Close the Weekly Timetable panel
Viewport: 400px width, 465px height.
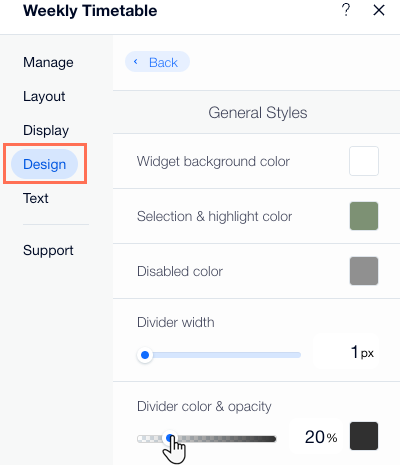379,10
